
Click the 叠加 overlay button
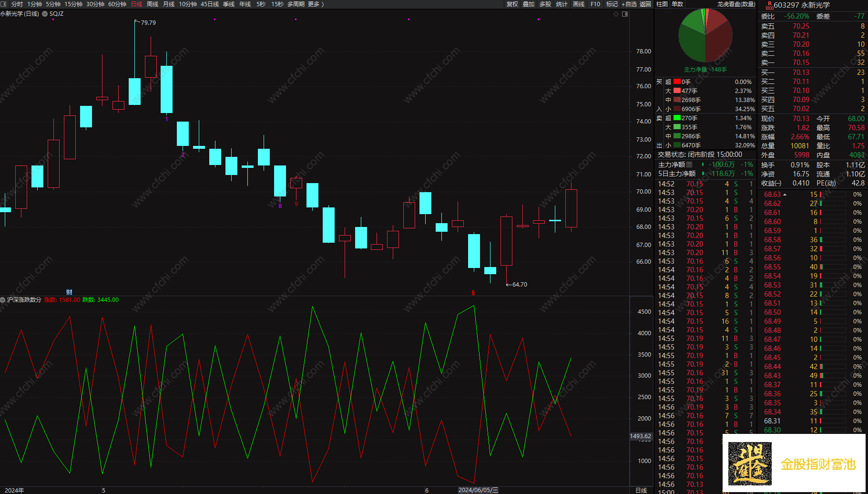click(x=529, y=4)
